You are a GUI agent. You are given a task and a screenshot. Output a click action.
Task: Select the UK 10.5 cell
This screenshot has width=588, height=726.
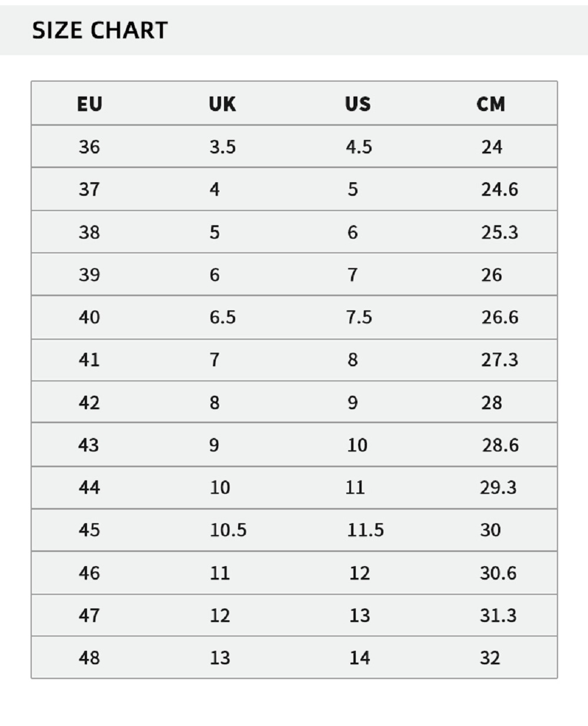pos(228,530)
